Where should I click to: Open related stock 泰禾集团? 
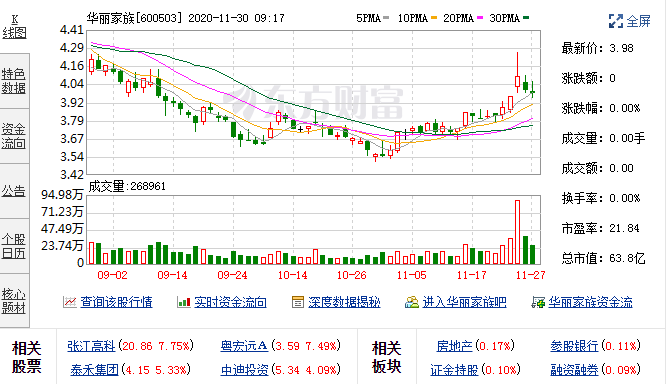[94, 370]
